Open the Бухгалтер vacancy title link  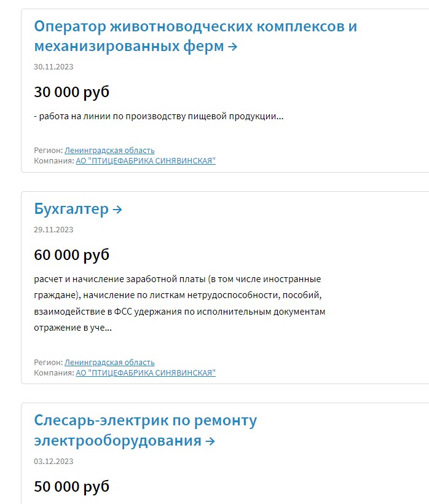[78, 209]
